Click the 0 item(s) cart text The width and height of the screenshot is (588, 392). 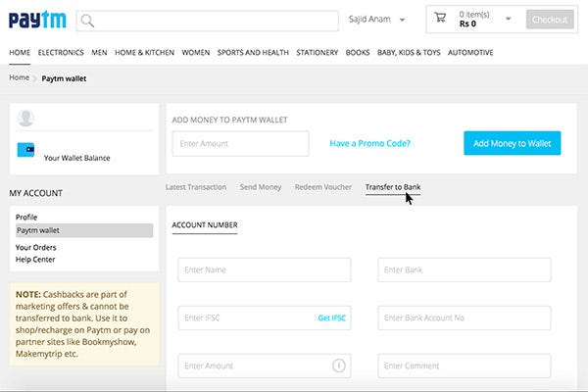(474, 15)
